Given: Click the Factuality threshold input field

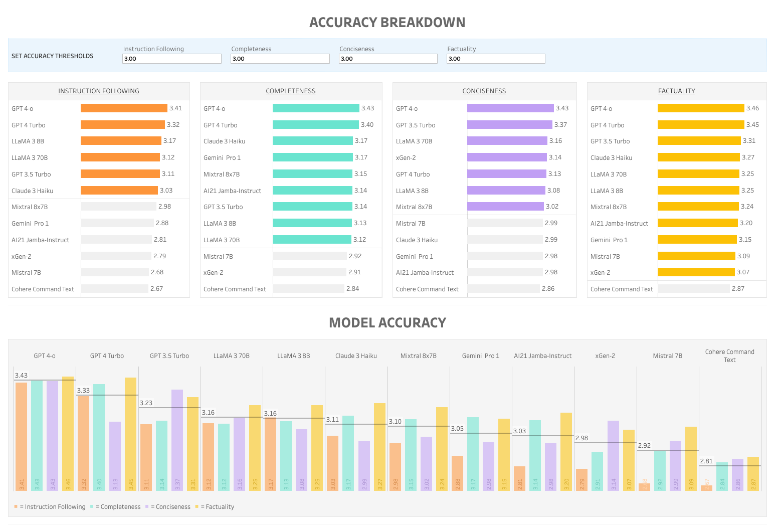Looking at the screenshot, I should (x=496, y=59).
